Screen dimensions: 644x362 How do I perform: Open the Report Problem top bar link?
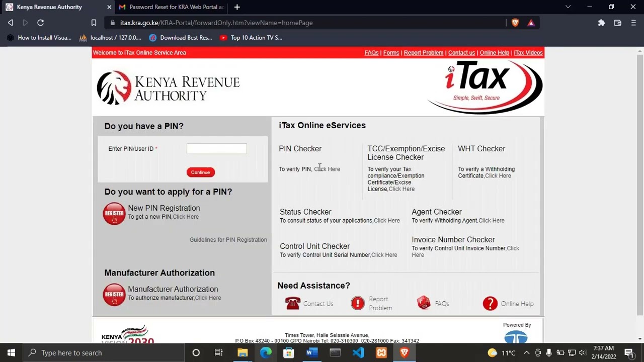(x=423, y=53)
